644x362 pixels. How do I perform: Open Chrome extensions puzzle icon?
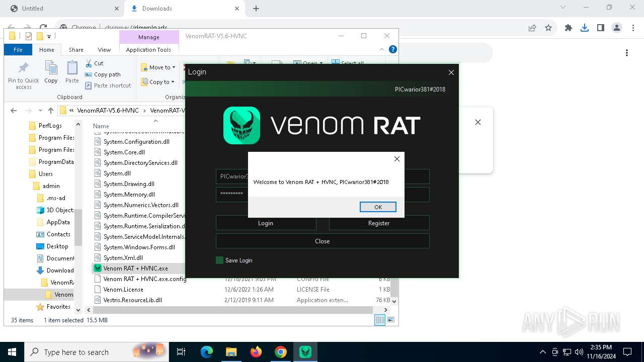point(569,28)
